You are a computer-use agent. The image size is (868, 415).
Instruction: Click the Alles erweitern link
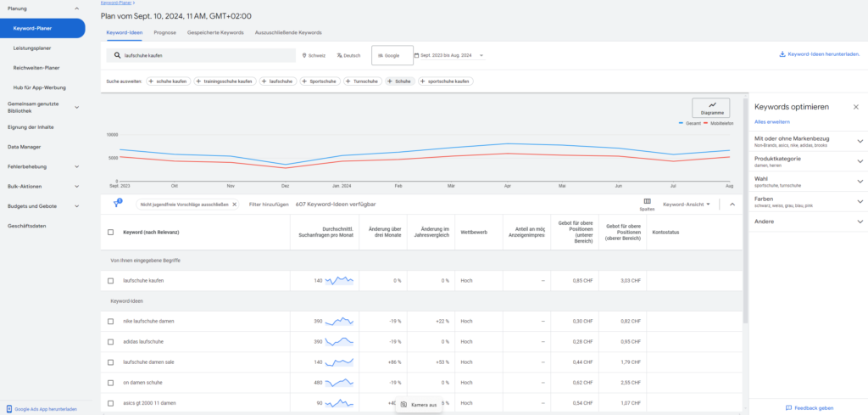(772, 122)
